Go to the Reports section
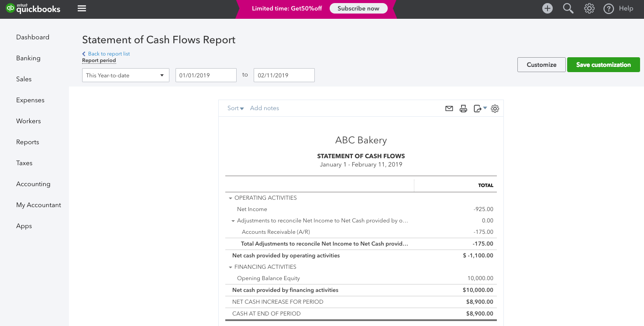The height and width of the screenshot is (326, 644). pos(28,142)
